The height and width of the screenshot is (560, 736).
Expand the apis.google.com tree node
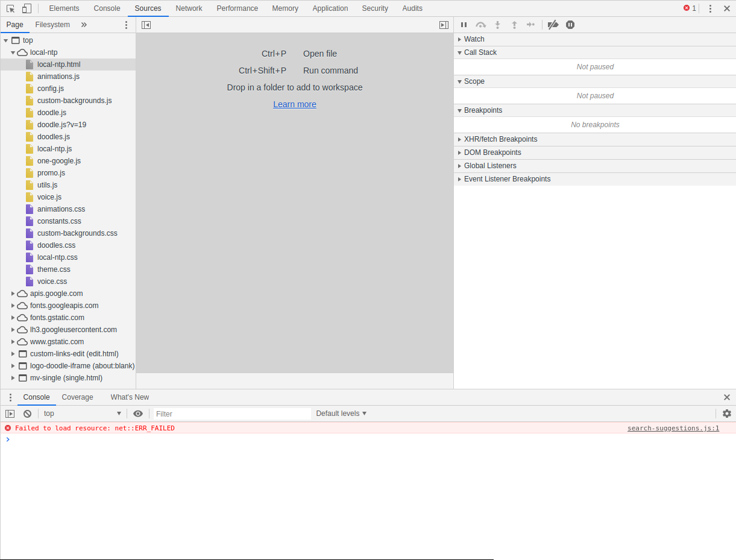[13, 294]
